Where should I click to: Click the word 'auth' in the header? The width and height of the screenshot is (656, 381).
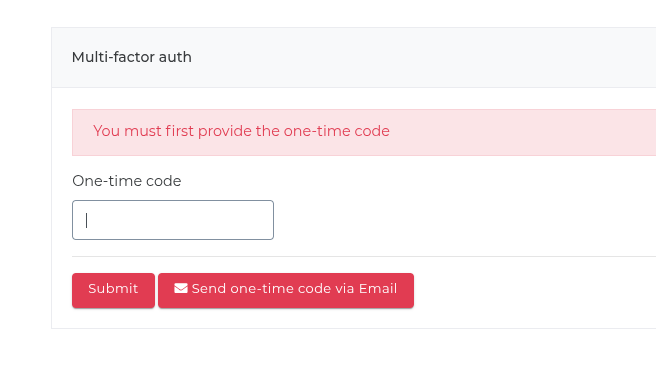(175, 57)
